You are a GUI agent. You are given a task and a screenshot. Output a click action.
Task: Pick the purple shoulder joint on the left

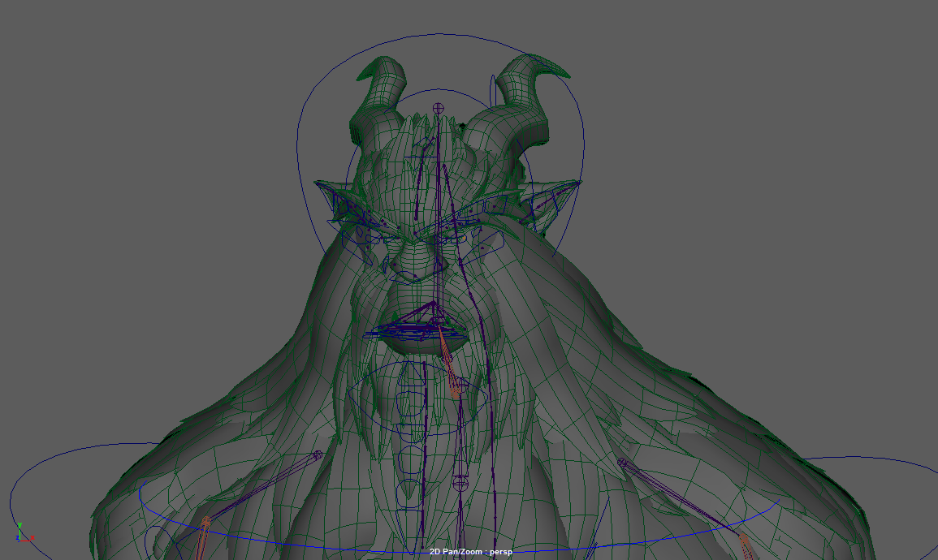click(318, 455)
